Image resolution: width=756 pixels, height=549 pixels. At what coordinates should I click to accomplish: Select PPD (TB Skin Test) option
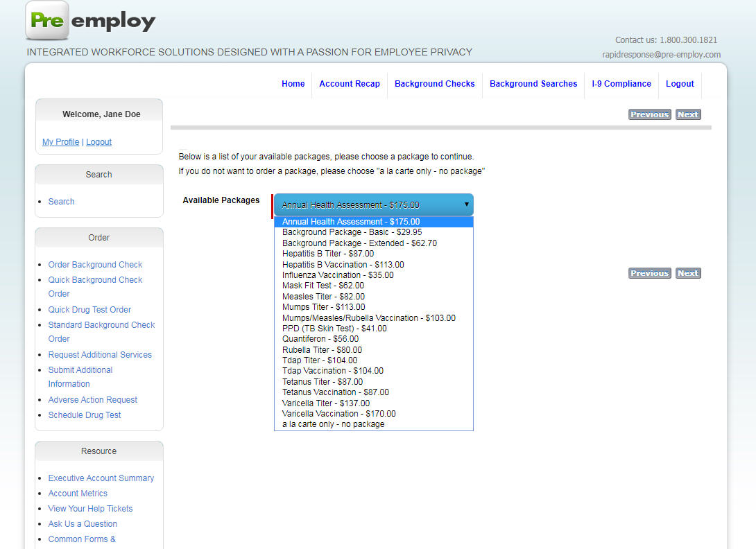pos(334,329)
